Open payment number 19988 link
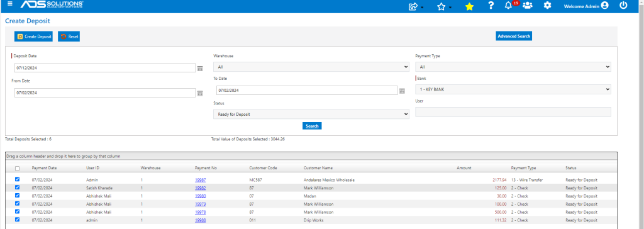This screenshot has width=644, height=229. pos(201,220)
